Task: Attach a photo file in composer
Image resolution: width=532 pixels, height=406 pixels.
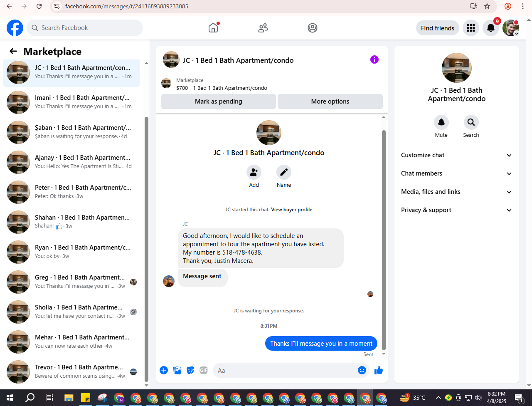Action: [x=177, y=370]
